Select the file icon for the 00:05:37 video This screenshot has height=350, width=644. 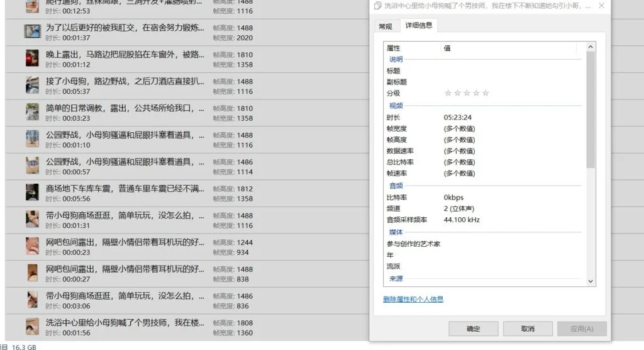tap(33, 86)
